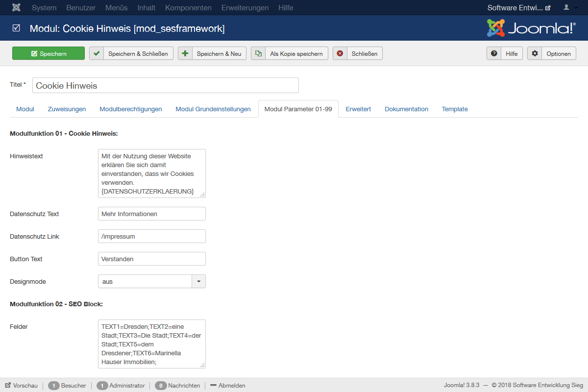The height and width of the screenshot is (392, 588).
Task: Click the Joomla logo icon in top bar
Action: click(16, 8)
